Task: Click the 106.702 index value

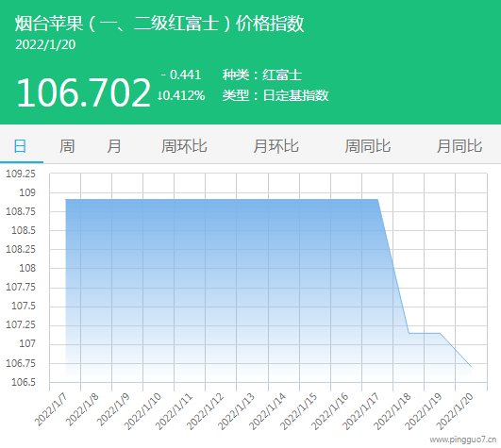Action: pyautogui.click(x=83, y=92)
